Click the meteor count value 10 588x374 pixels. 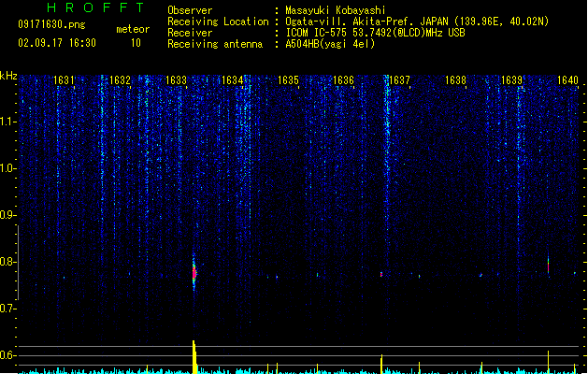(136, 43)
